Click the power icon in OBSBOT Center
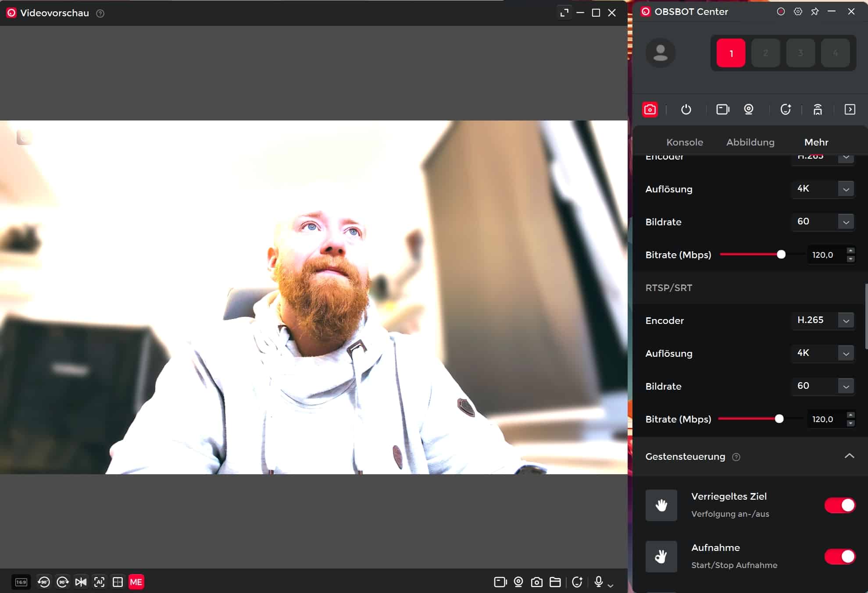The width and height of the screenshot is (868, 593). pos(686,110)
